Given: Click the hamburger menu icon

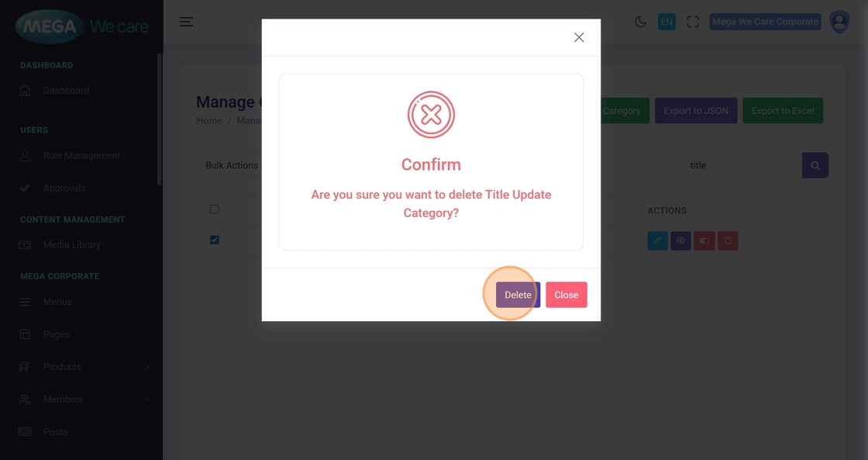Looking at the screenshot, I should click(x=186, y=22).
